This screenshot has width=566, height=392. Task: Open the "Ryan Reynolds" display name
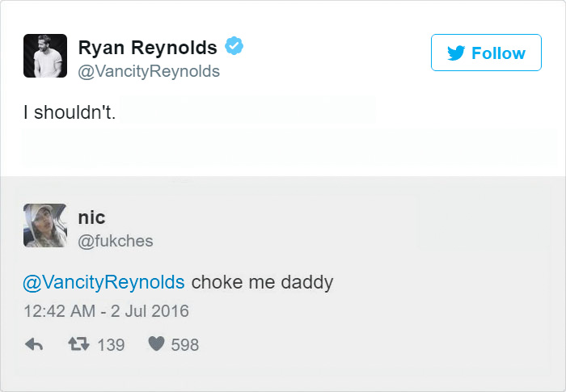click(147, 48)
